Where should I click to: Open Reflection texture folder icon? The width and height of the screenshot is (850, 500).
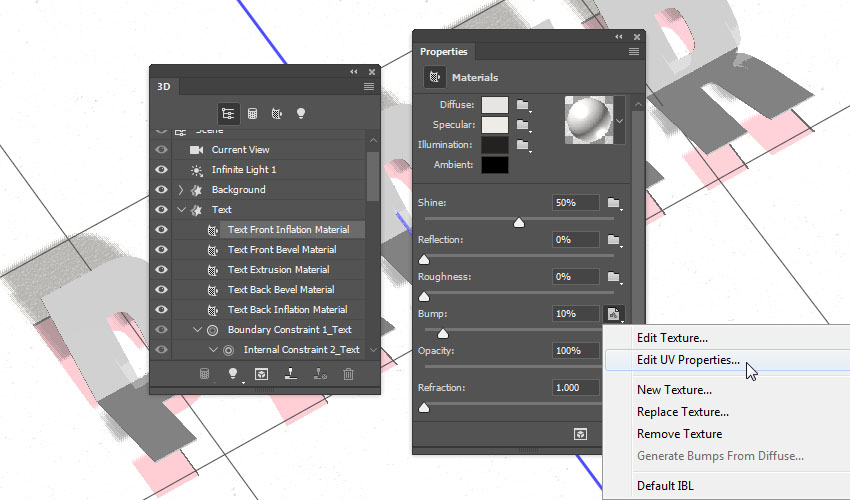pyautogui.click(x=614, y=240)
